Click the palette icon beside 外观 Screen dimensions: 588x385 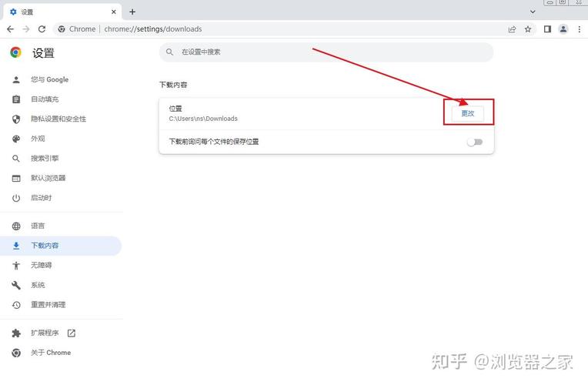[16, 139]
